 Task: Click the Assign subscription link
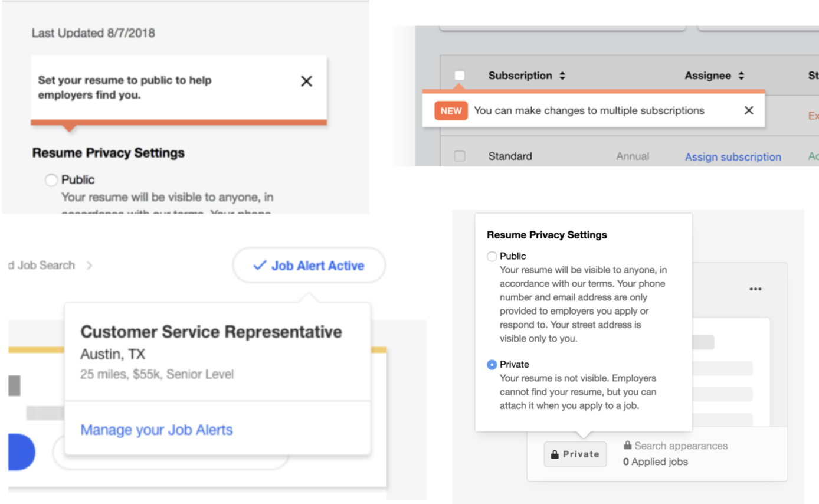tap(733, 157)
